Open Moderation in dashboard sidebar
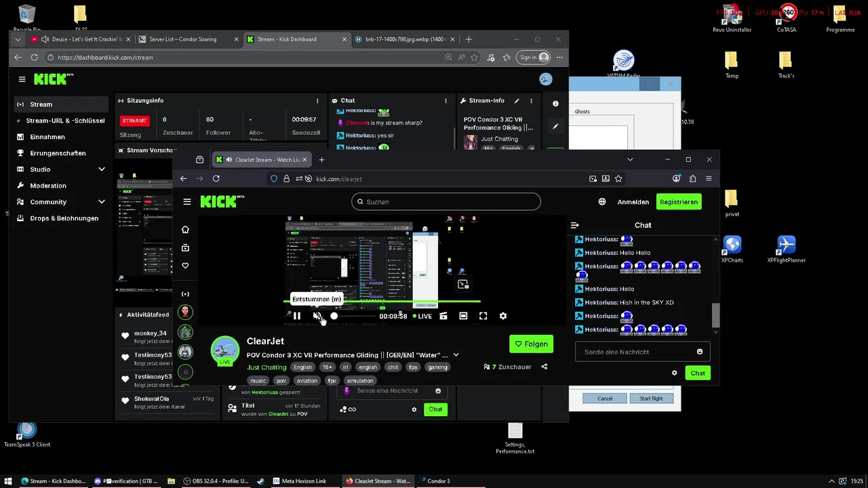The height and width of the screenshot is (488, 868). pos(61,186)
